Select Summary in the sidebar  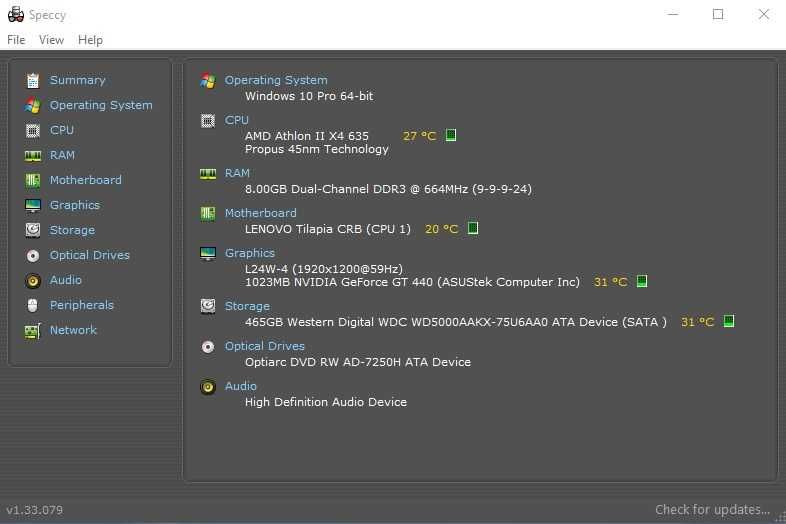click(x=78, y=80)
